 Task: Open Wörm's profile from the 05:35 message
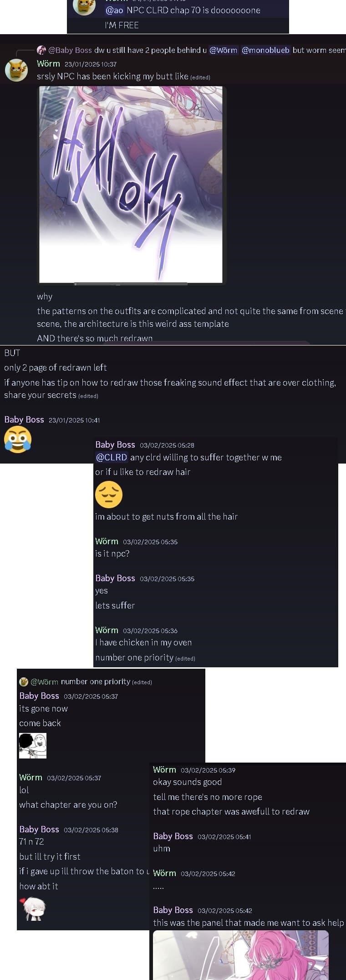[x=107, y=541]
